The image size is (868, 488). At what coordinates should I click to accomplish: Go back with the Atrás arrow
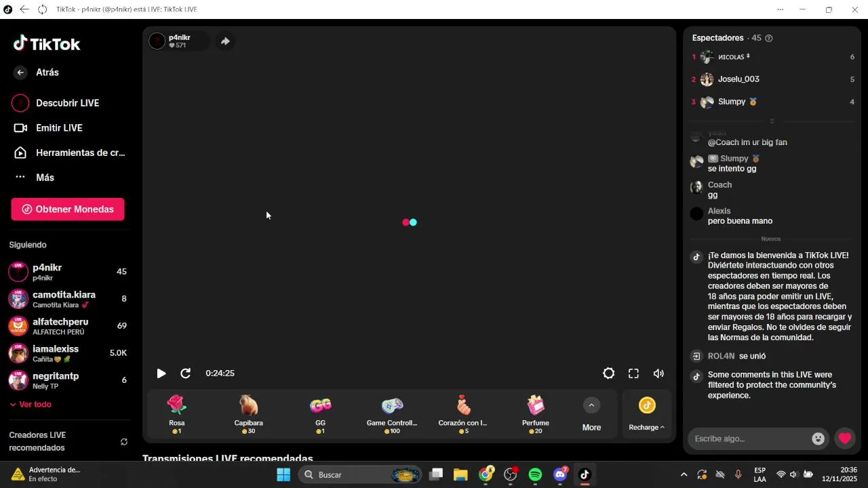[x=20, y=73]
